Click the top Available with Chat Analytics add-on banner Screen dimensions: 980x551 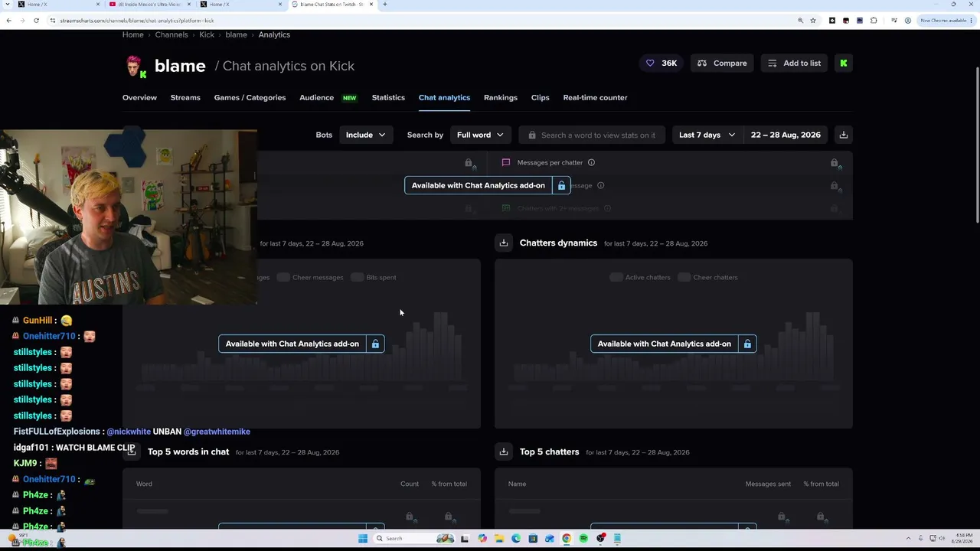tap(488, 185)
